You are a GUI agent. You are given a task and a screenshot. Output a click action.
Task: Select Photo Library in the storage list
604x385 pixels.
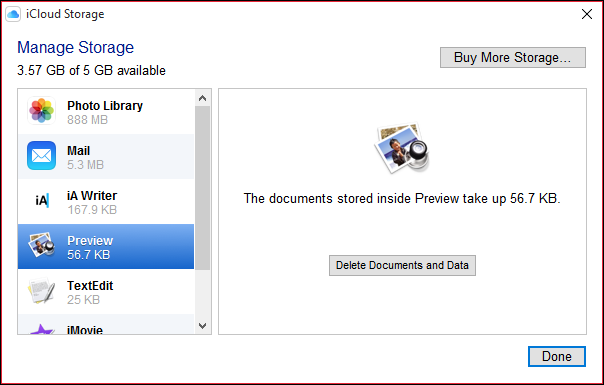coord(106,112)
